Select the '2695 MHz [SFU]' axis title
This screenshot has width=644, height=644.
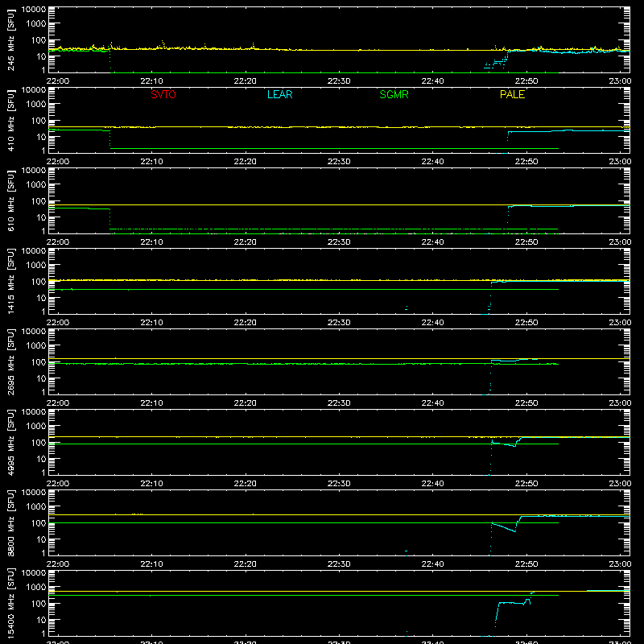10,362
